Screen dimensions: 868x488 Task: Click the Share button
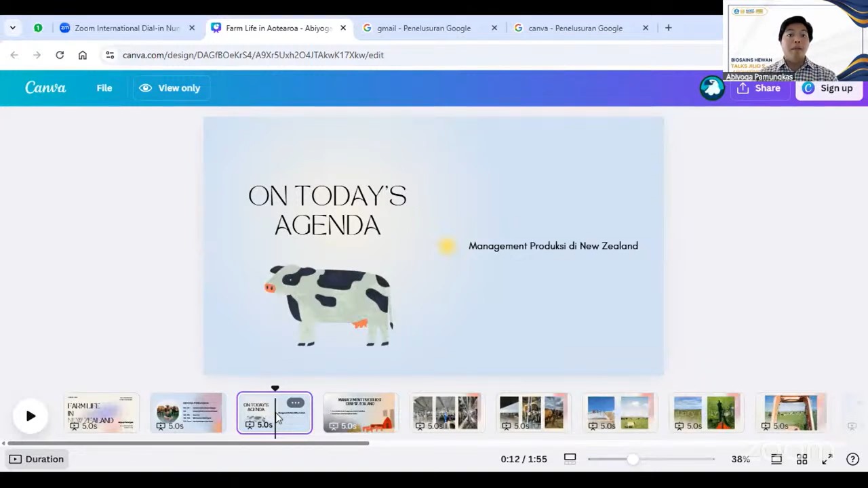click(759, 88)
